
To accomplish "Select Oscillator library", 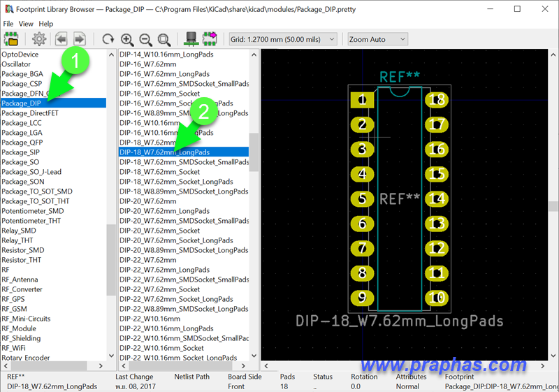I will pyautogui.click(x=16, y=64).
